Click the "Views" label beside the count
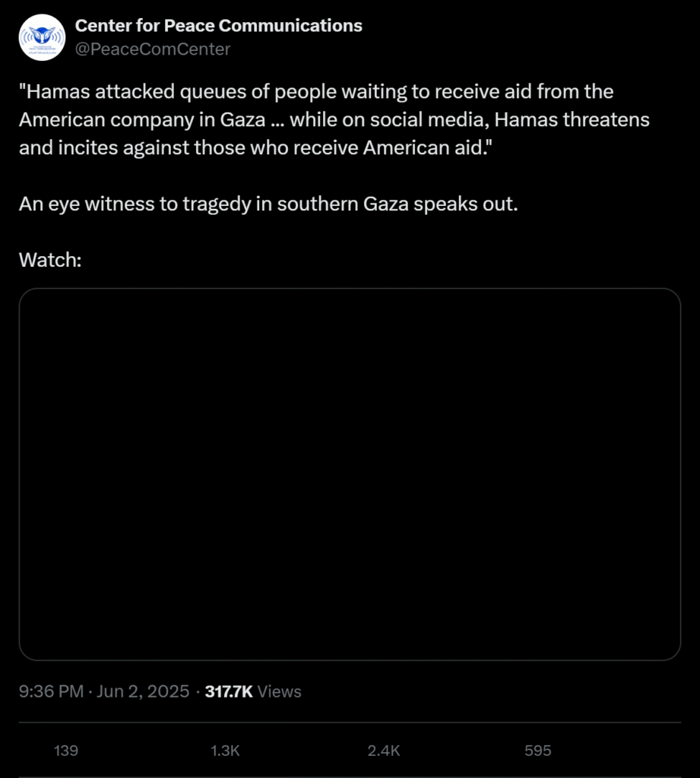The height and width of the screenshot is (778, 700). coord(280,691)
